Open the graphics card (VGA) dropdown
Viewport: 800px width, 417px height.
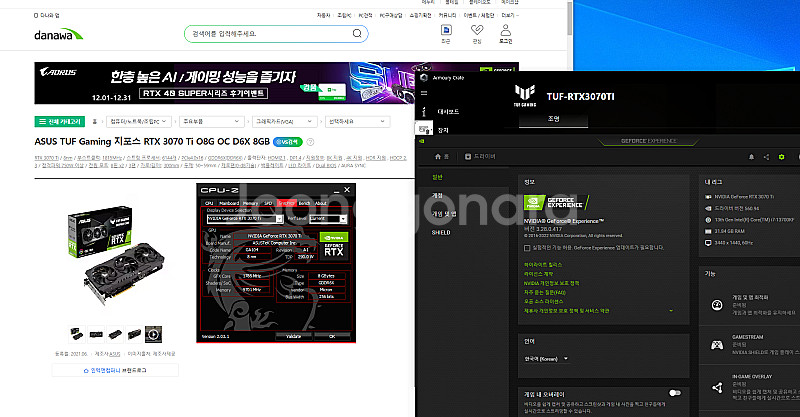[x=284, y=121]
